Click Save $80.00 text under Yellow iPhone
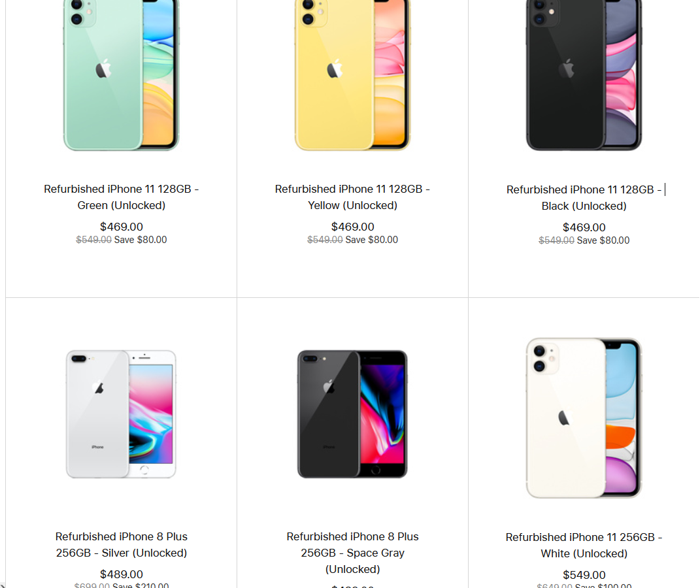This screenshot has width=700, height=588. coord(372,240)
